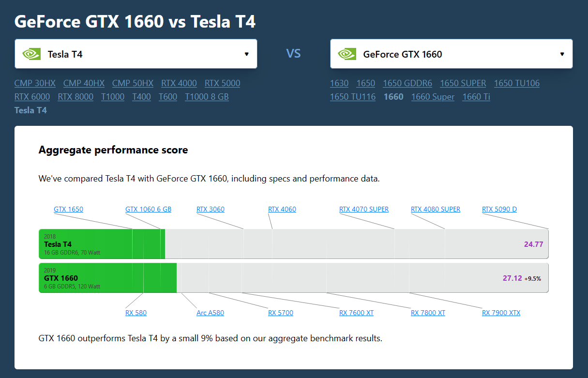
Task: Open the GeForce GTX 1660 selector dropdown arrow
Action: (x=562, y=54)
